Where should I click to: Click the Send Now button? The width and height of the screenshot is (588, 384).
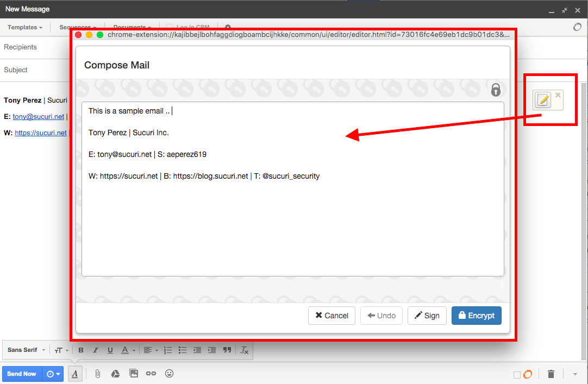tap(22, 374)
